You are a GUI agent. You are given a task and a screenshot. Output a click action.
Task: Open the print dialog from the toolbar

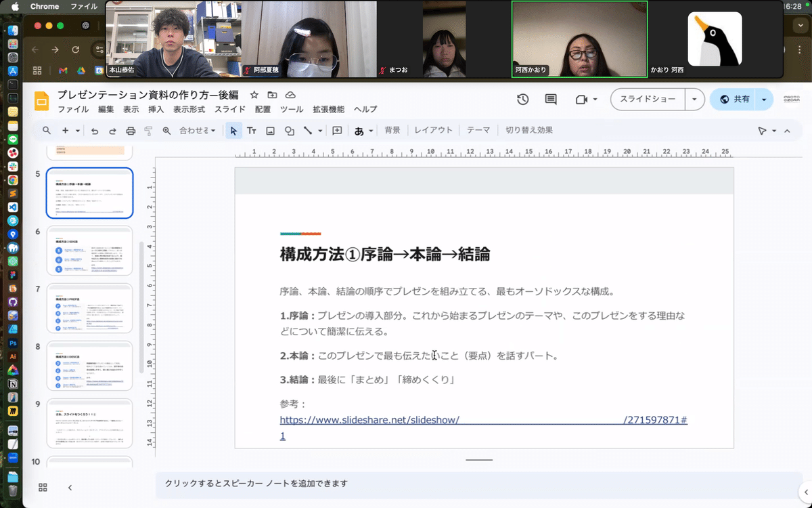click(x=131, y=131)
